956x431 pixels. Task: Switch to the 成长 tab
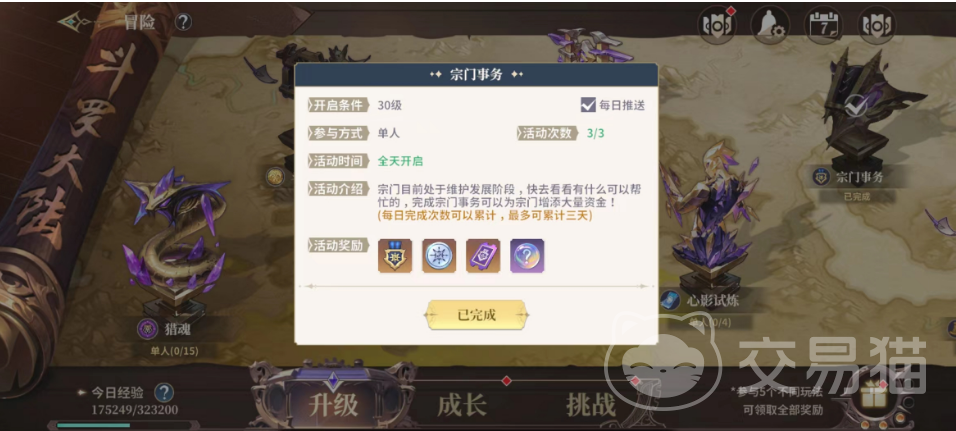click(x=462, y=405)
